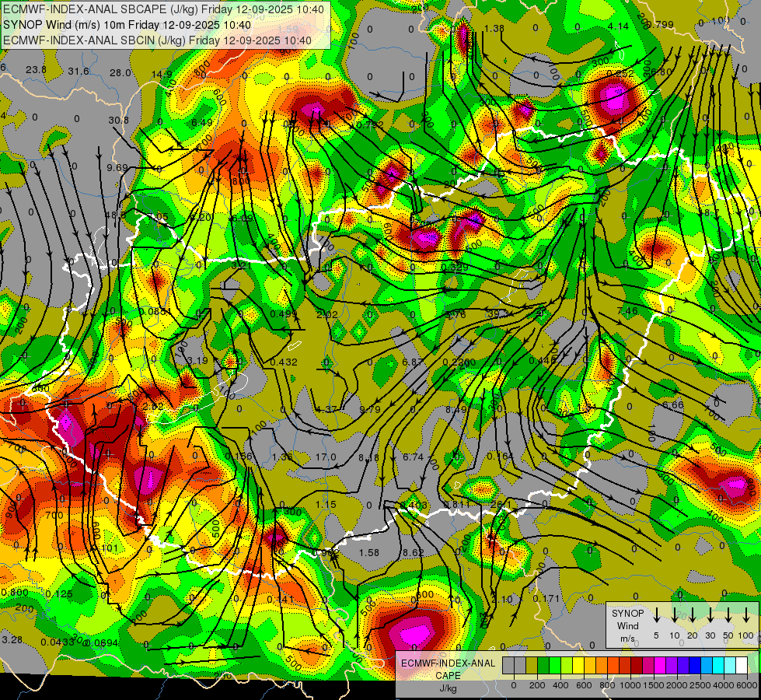Pick the olive swatch in CAPE legend
The width and height of the screenshot is (761, 700).
click(532, 666)
